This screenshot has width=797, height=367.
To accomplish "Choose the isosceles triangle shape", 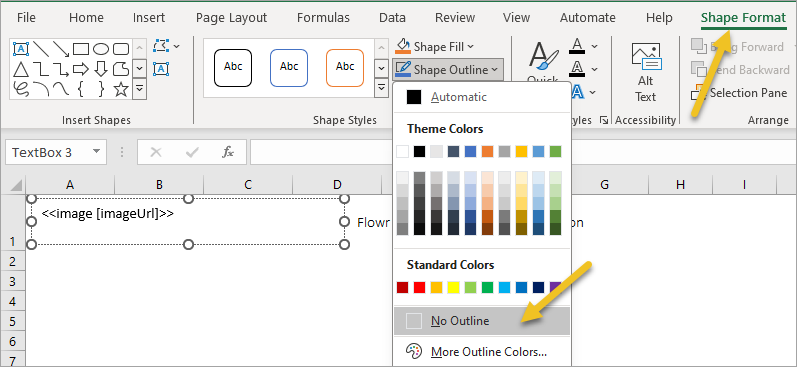I will tap(21, 69).
